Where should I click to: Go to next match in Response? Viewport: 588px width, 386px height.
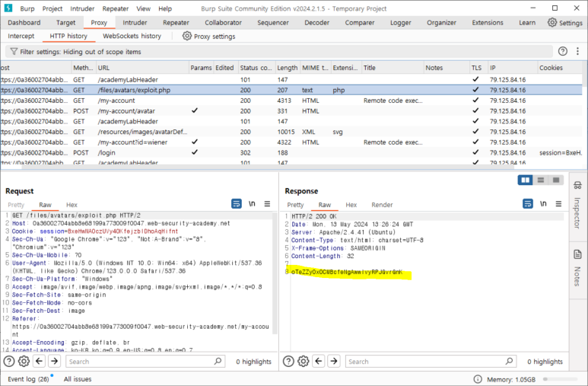(334, 361)
